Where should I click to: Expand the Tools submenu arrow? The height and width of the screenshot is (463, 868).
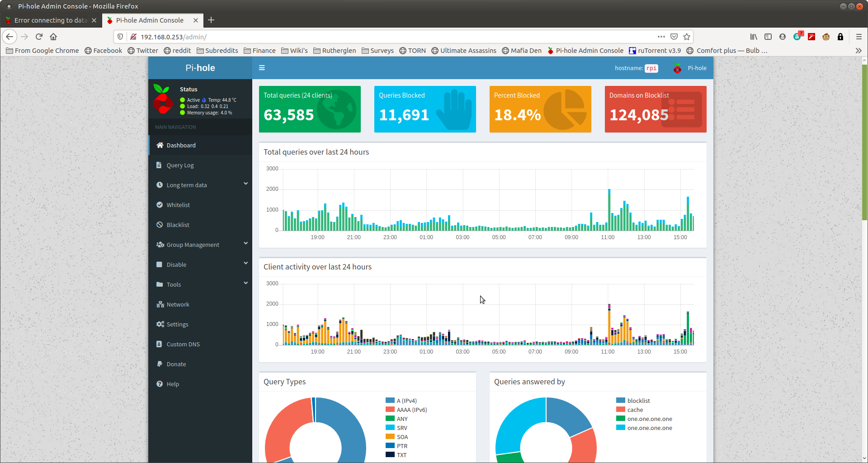pyautogui.click(x=246, y=283)
